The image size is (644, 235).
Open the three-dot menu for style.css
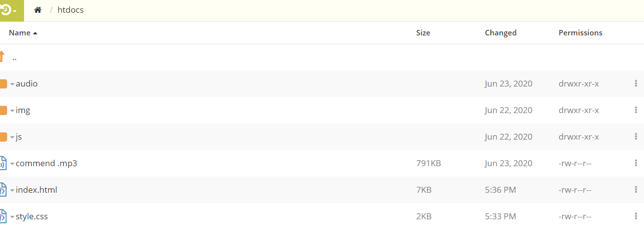(x=636, y=216)
